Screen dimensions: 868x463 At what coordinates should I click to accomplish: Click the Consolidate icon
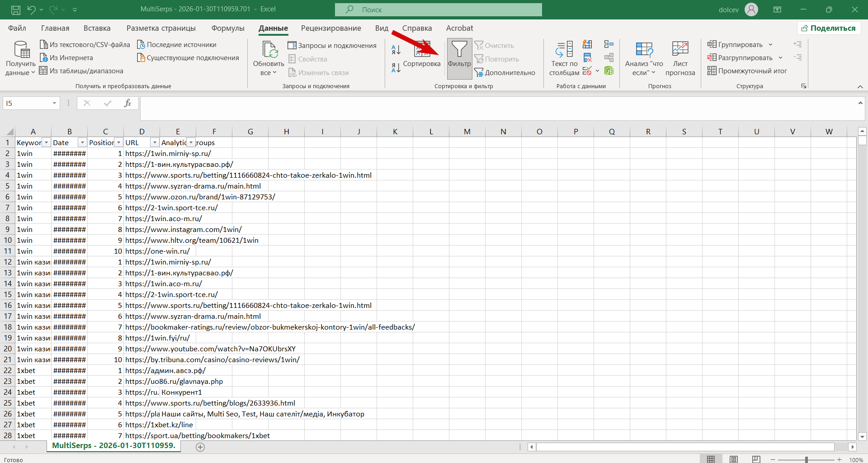609,44
